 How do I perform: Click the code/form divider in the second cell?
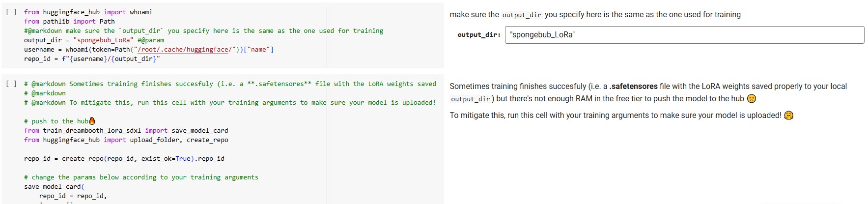[327, 143]
